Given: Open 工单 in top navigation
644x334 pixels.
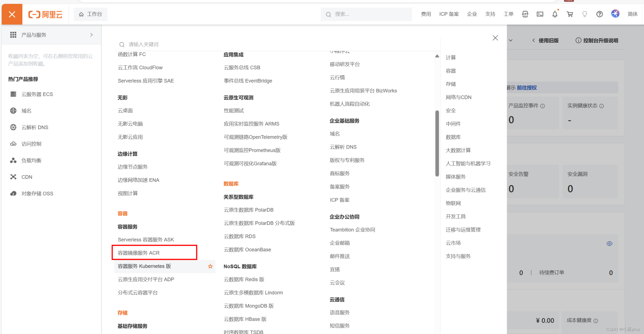Looking at the screenshot, I should (508, 14).
